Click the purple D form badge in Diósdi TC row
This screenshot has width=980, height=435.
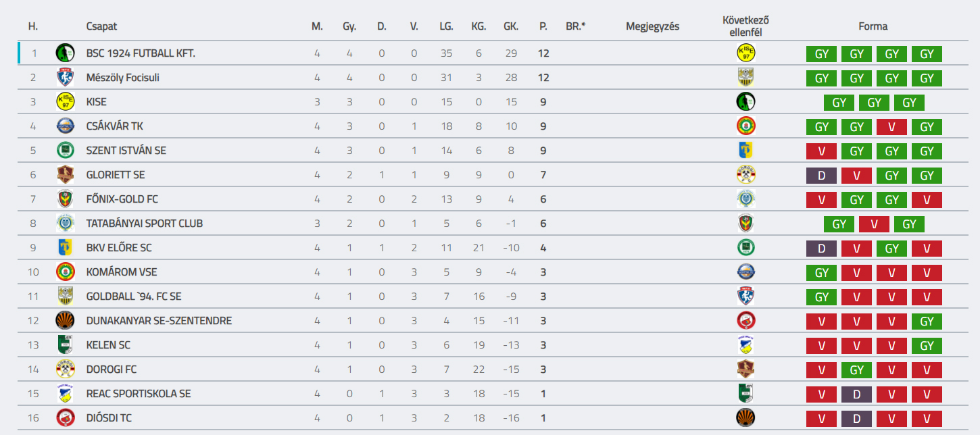coord(857,418)
